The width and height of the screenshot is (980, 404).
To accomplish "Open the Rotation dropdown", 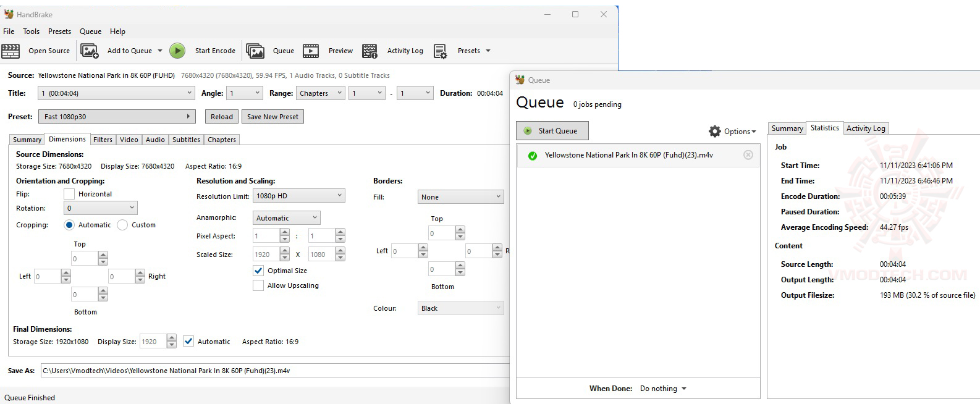I will point(101,208).
